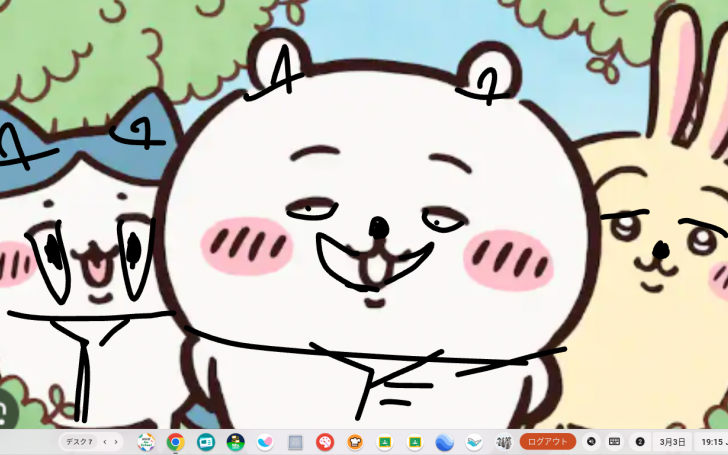Launch Google Earth from the shelf
This screenshot has height=455, width=728.
[x=445, y=442]
